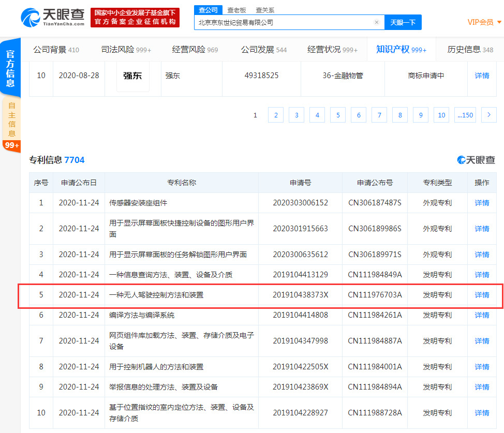Image resolution: width=504 pixels, height=433 pixels.
Task: Open the VIP会员 dropdown
Action: 484,22
